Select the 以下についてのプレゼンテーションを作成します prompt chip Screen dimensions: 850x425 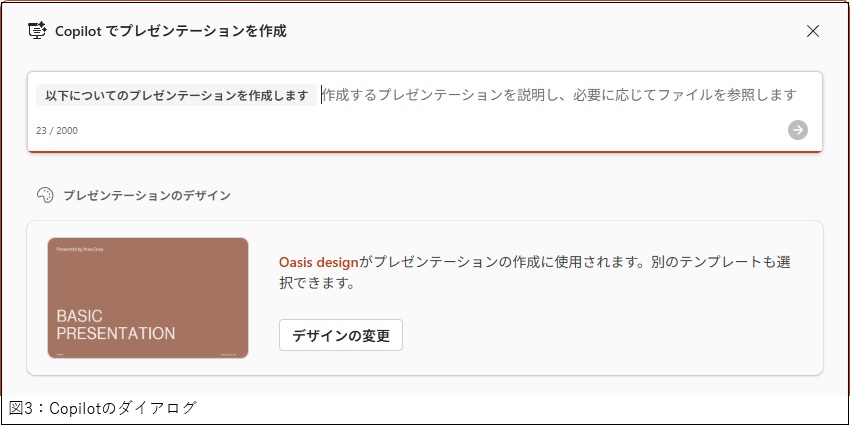coord(177,95)
